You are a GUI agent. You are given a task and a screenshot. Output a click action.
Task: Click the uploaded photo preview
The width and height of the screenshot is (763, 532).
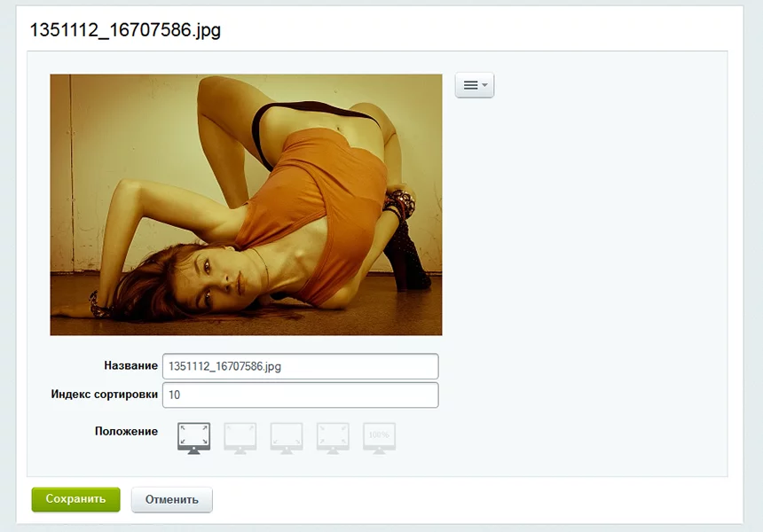(247, 205)
